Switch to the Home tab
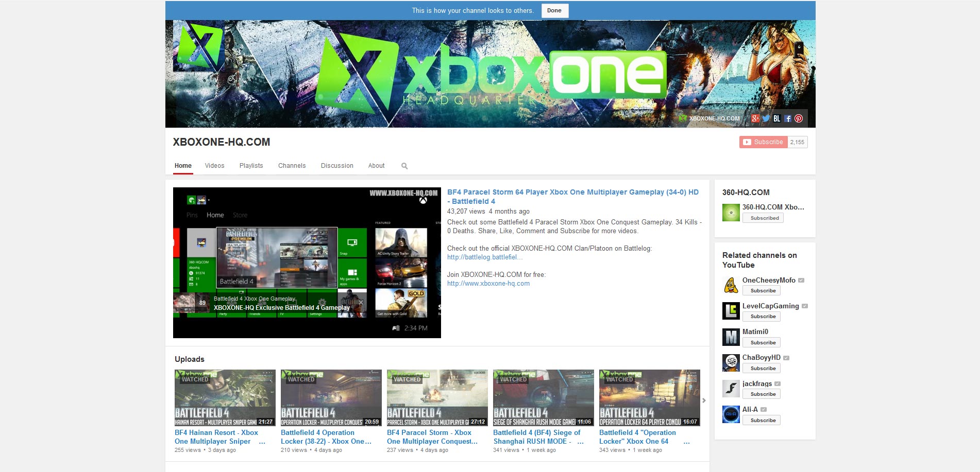Screen dimensions: 980x472 (x=183, y=166)
